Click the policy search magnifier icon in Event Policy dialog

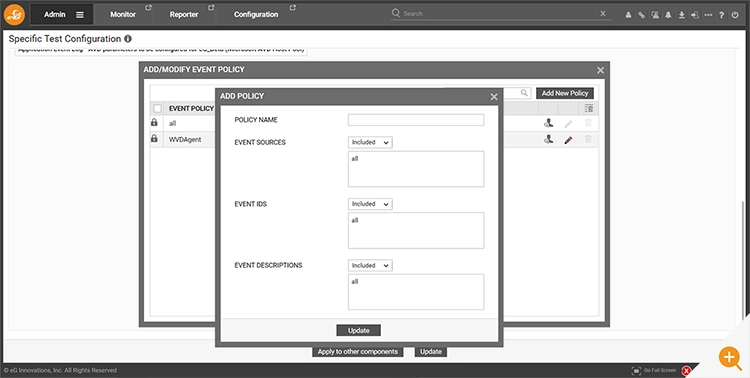point(524,92)
